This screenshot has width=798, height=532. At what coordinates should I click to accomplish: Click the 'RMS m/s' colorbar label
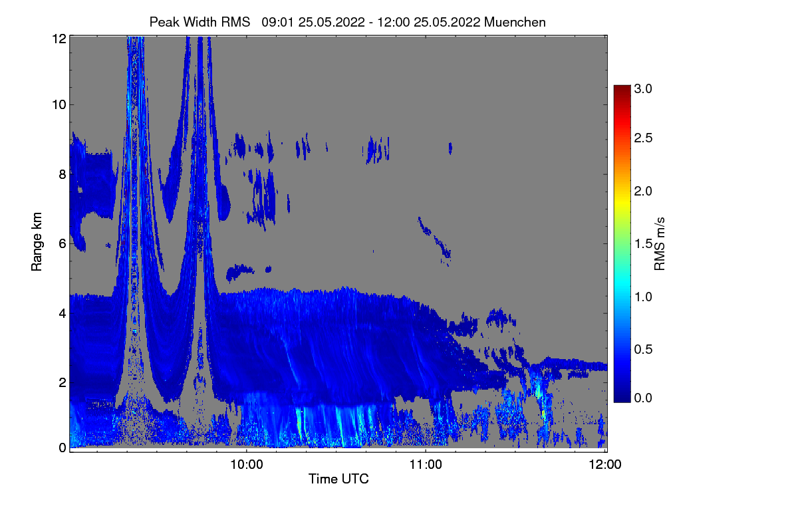click(x=659, y=243)
